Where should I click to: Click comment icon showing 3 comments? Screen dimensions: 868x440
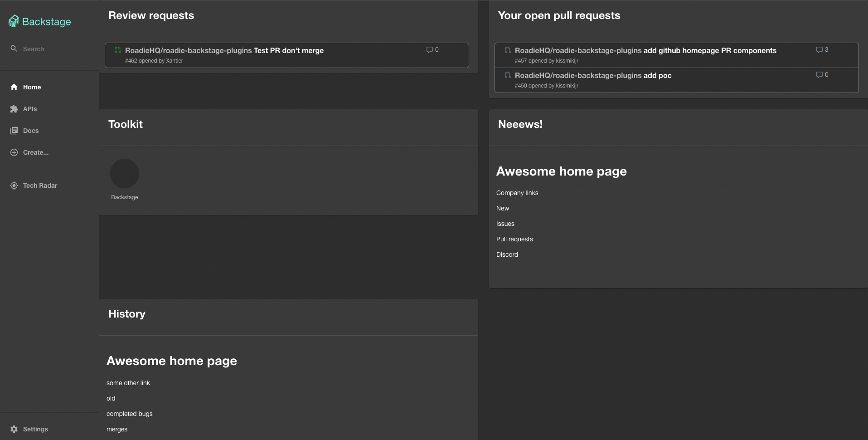pyautogui.click(x=819, y=50)
